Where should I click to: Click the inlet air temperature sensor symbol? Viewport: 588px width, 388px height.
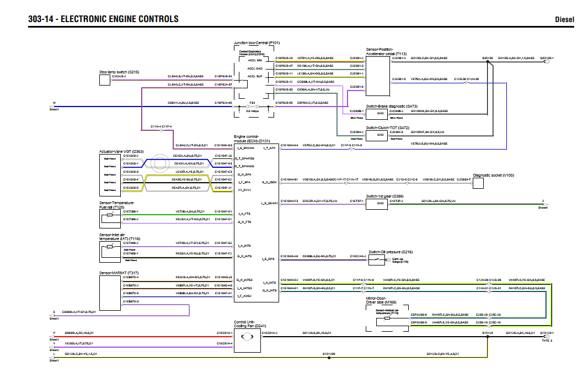106,252
